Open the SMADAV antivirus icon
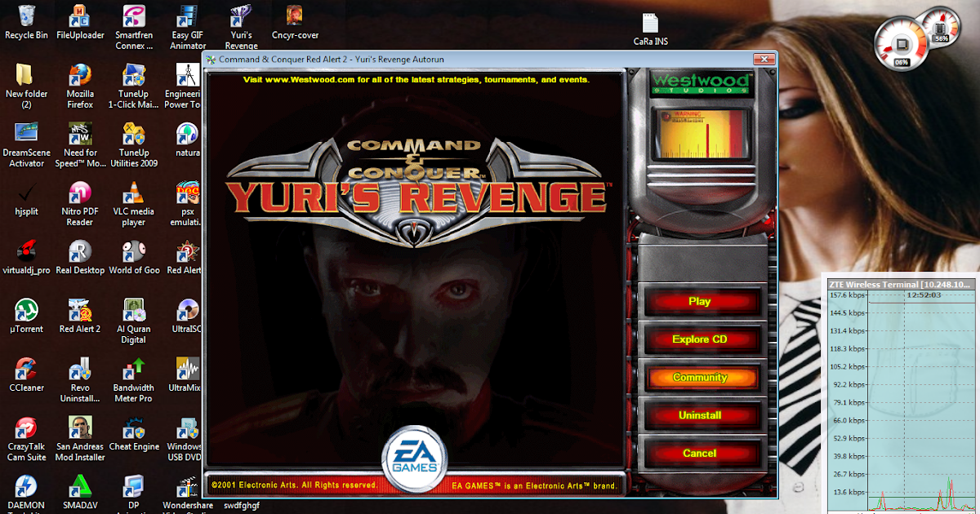The width and height of the screenshot is (980, 514). 80,493
